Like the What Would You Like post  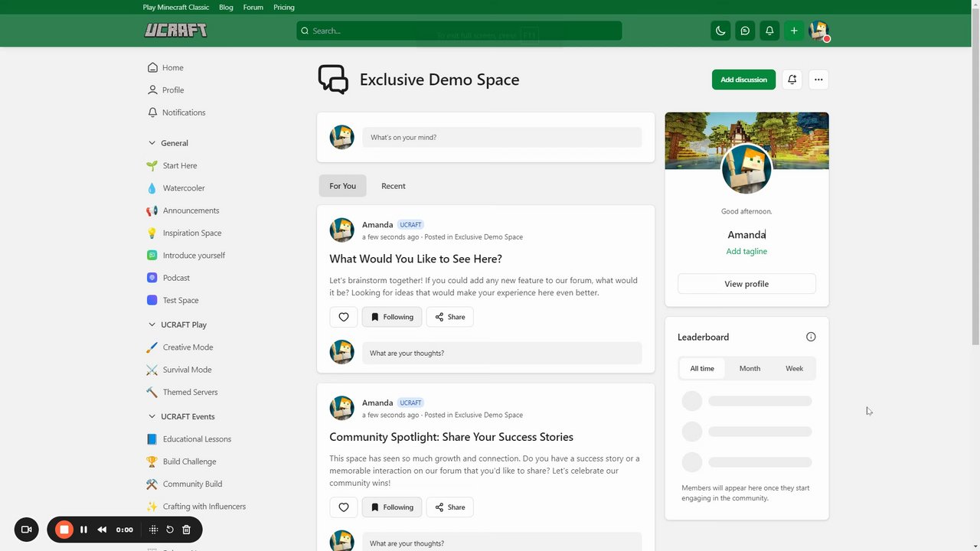343,317
